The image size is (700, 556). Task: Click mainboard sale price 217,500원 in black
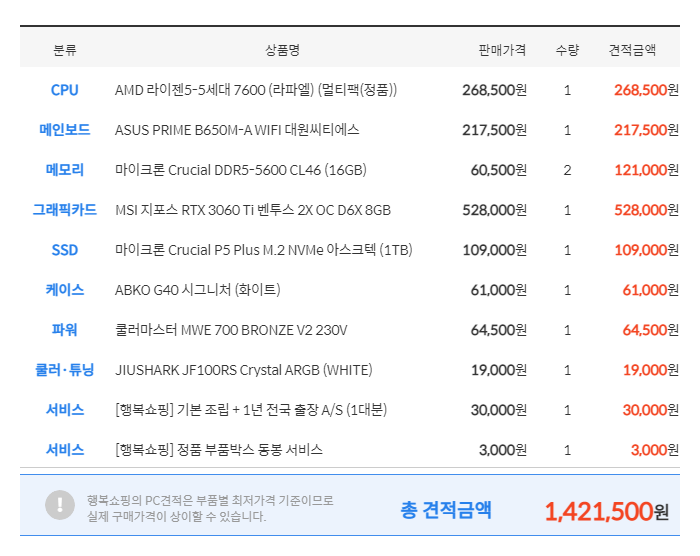(495, 130)
